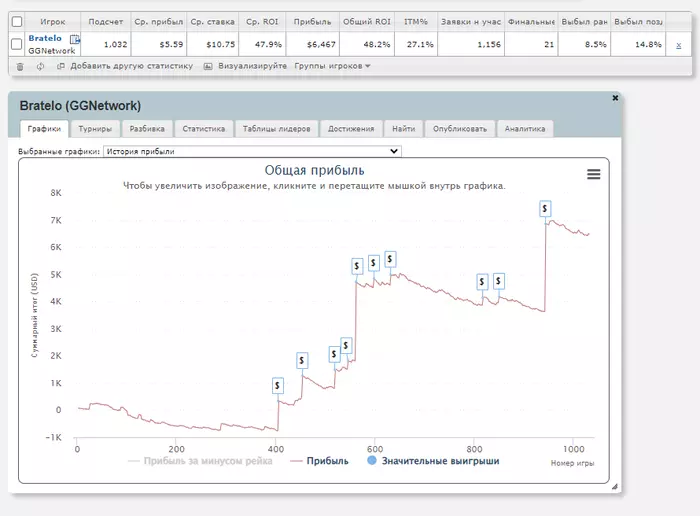
Task: Click the 1,032 count cell
Action: coord(106,44)
